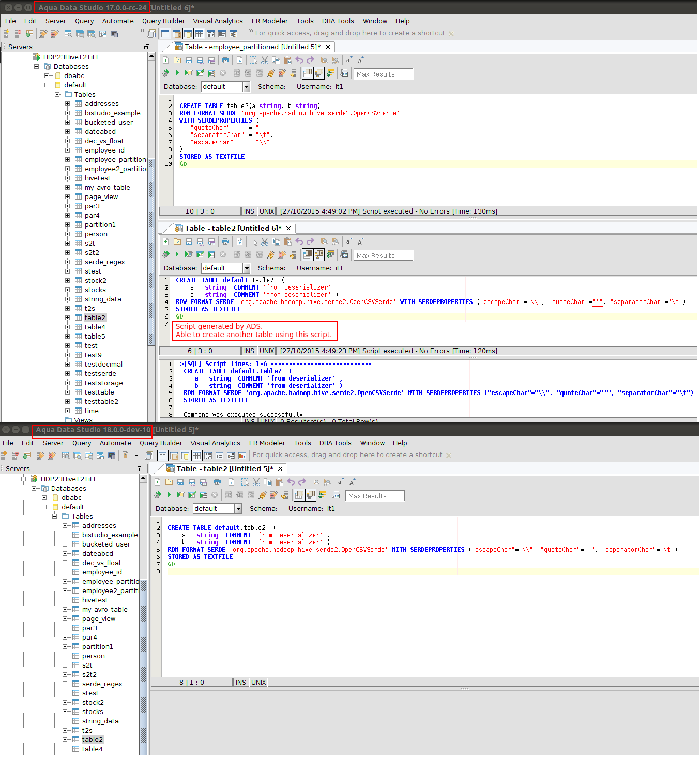Click the green Execute play icon in employee_partitioned editor
The width and height of the screenshot is (700, 758).
tap(177, 73)
